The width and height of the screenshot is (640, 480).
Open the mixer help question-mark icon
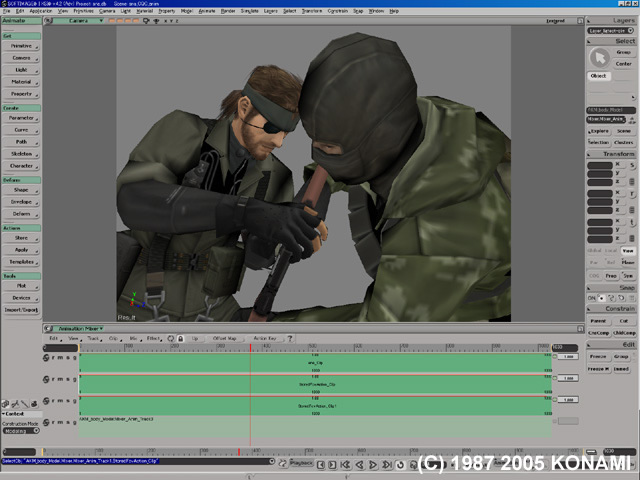pyautogui.click(x=290, y=338)
